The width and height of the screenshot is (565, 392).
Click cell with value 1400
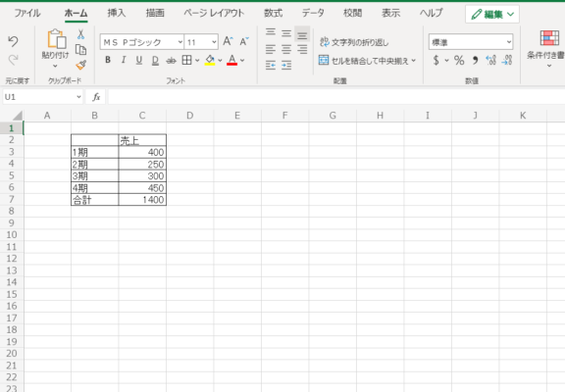[x=142, y=199]
